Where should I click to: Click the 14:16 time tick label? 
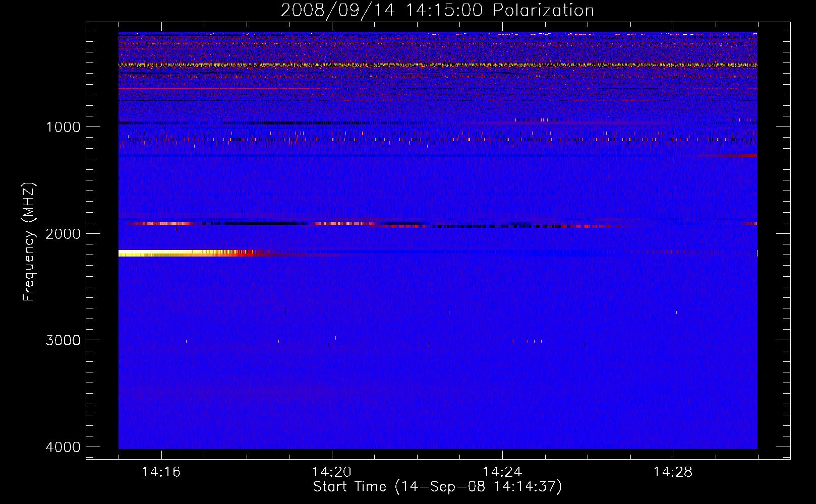(161, 472)
